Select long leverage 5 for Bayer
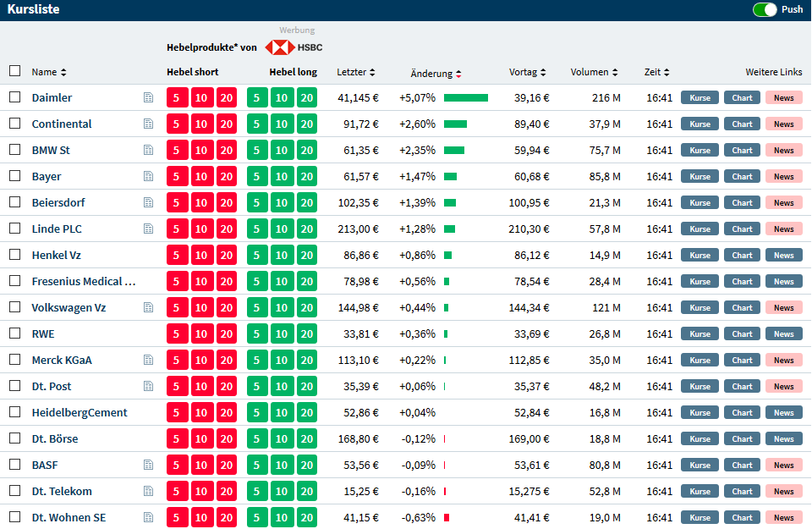Image resolution: width=812 pixels, height=529 pixels. 257,176
